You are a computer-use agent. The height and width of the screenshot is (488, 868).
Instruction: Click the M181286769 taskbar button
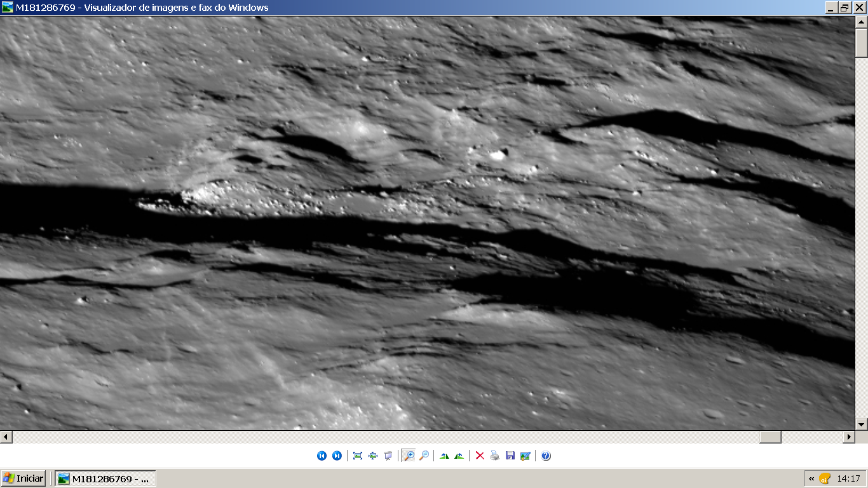tap(105, 478)
